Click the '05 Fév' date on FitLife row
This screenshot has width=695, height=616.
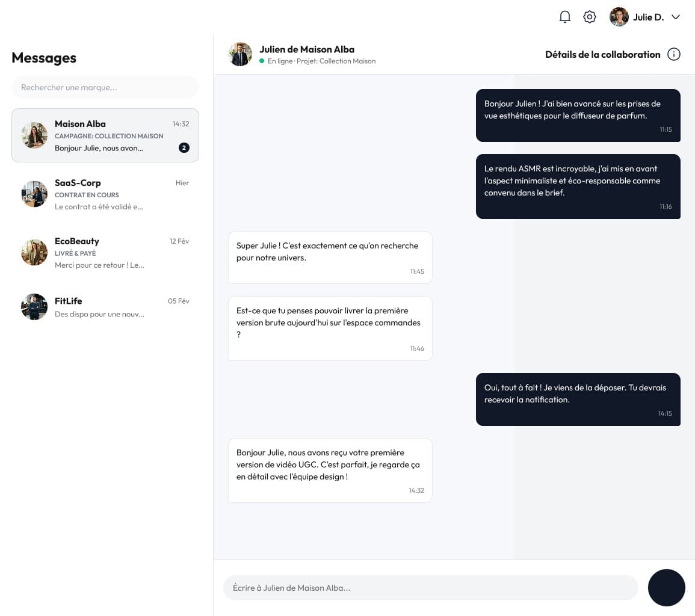pos(178,301)
